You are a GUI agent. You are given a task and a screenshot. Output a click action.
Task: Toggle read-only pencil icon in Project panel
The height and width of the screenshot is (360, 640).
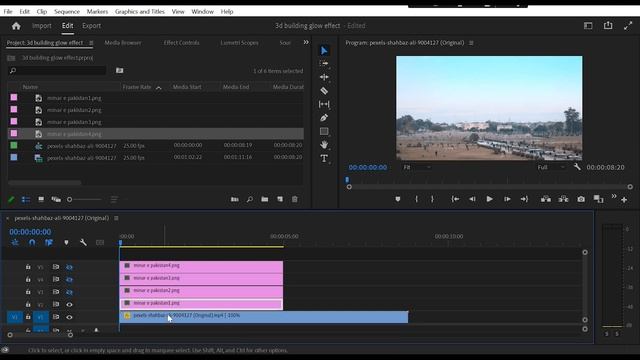click(x=11, y=199)
